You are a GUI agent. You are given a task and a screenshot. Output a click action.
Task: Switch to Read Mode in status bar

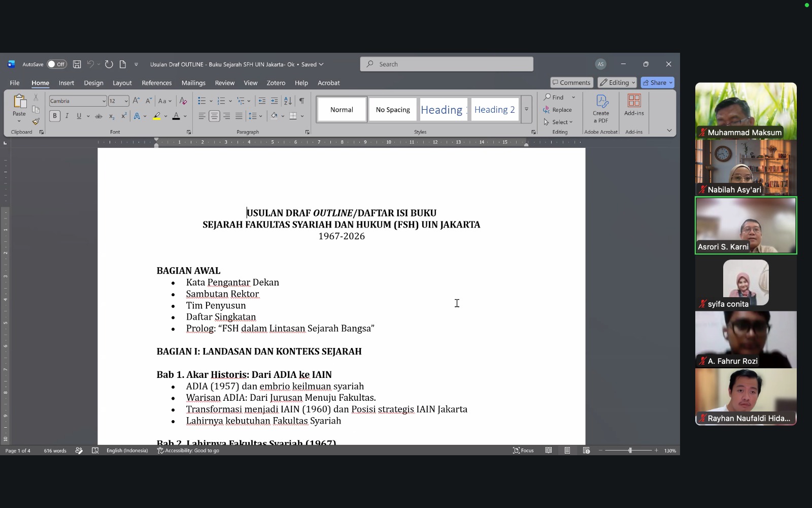[549, 451]
